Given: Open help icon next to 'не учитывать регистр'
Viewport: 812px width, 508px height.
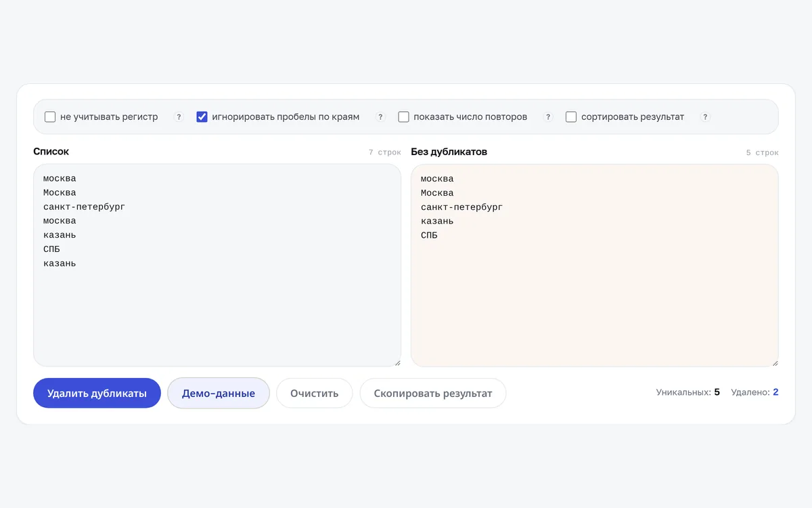Looking at the screenshot, I should pyautogui.click(x=179, y=117).
